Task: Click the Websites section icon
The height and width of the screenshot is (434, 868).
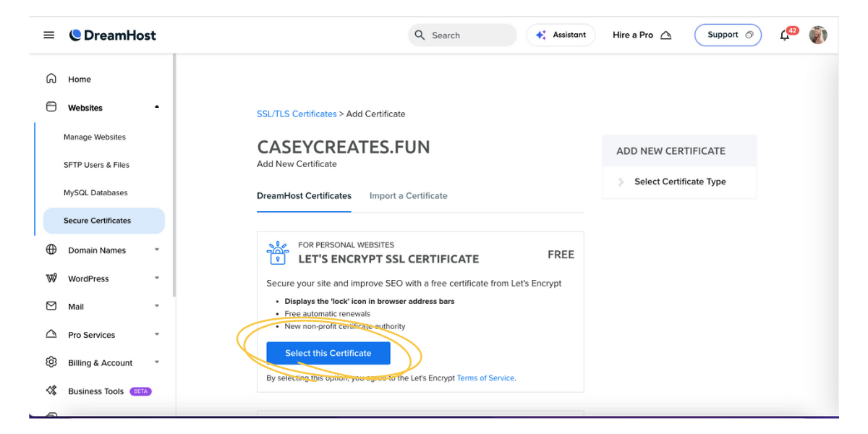Action: [x=51, y=107]
